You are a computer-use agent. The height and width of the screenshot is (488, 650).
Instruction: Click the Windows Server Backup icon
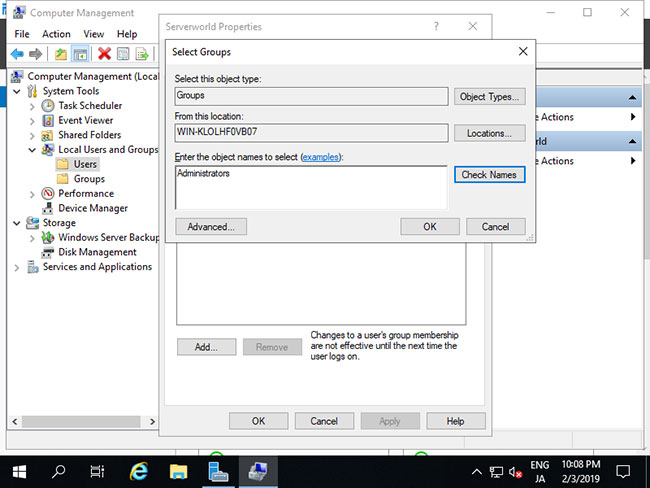click(x=48, y=238)
